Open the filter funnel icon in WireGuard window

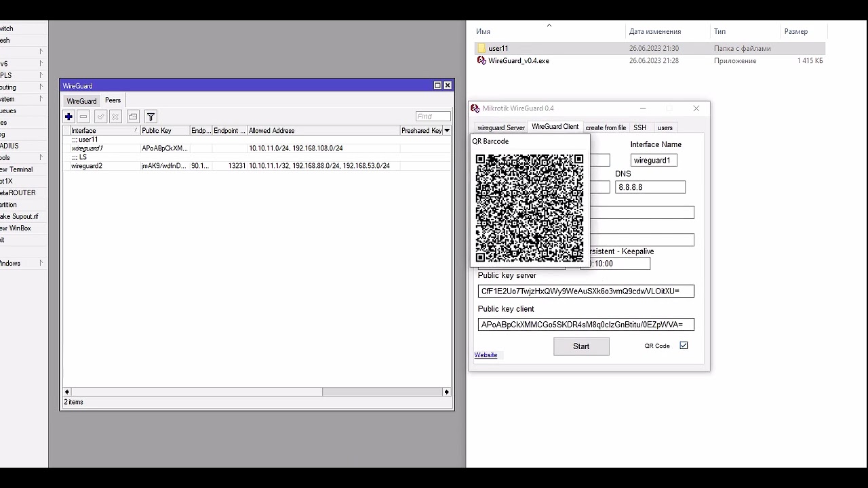click(x=151, y=117)
